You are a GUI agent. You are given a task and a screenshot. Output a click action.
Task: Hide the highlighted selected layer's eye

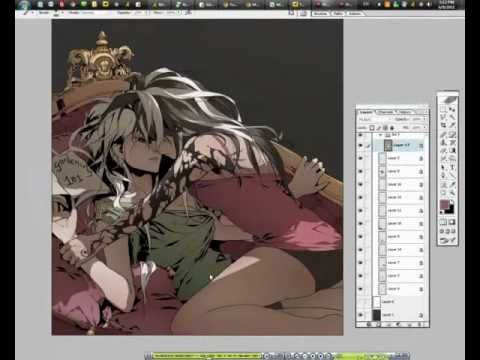[360, 145]
